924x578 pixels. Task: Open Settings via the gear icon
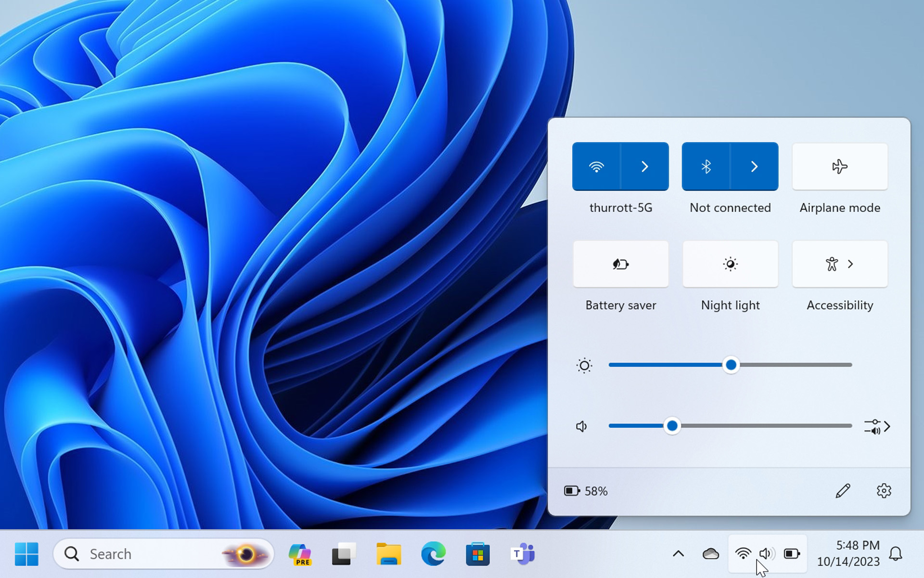[884, 491]
